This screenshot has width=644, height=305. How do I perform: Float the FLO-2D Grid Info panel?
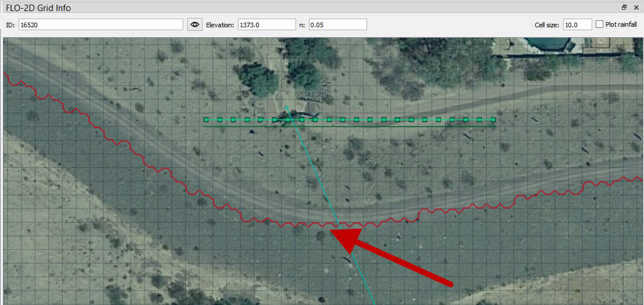[x=624, y=8]
